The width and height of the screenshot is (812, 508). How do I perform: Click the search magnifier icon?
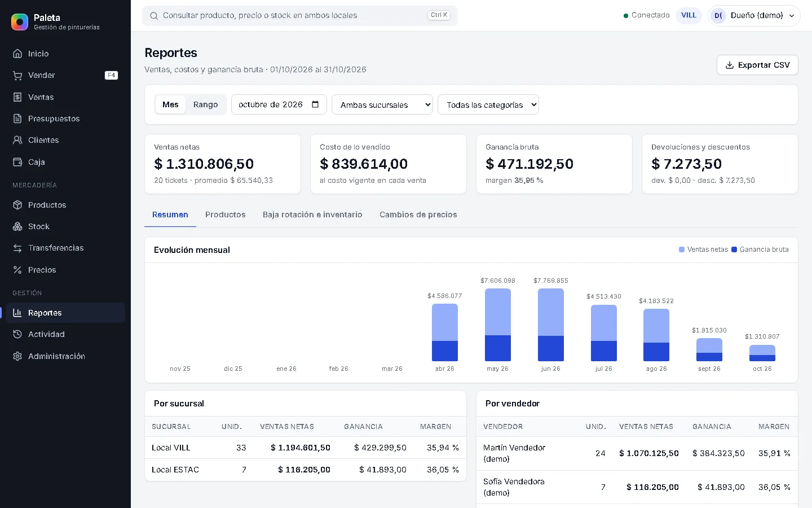(x=154, y=16)
